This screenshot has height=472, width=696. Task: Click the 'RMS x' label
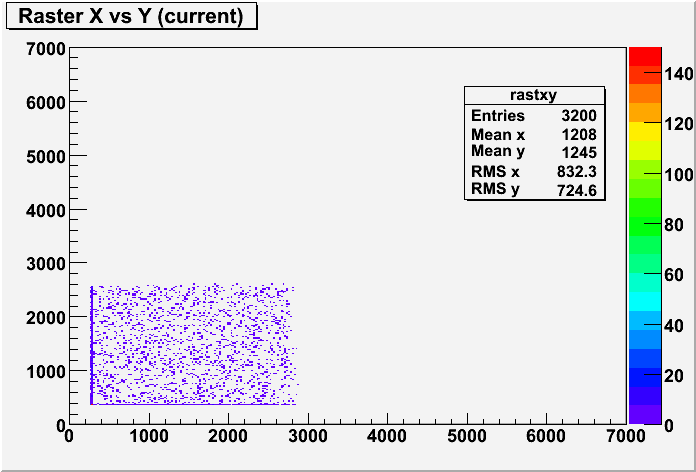pyautogui.click(x=495, y=171)
